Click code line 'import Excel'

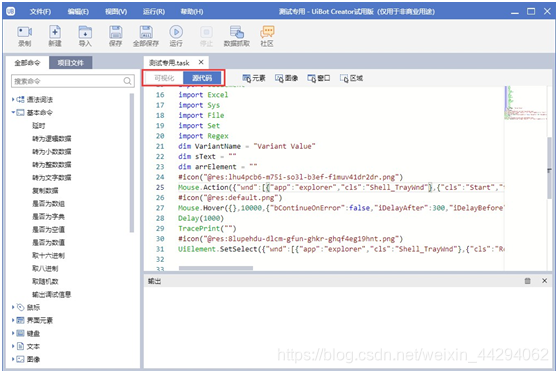(203, 95)
